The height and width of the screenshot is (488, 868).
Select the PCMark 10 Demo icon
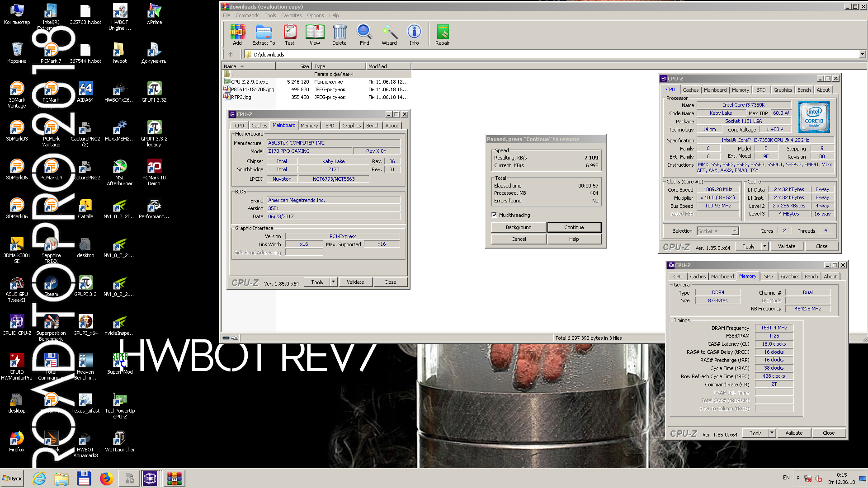point(154,173)
